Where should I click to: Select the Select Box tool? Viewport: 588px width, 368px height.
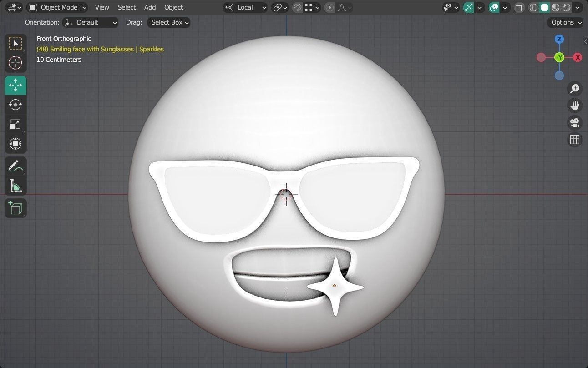tap(15, 43)
